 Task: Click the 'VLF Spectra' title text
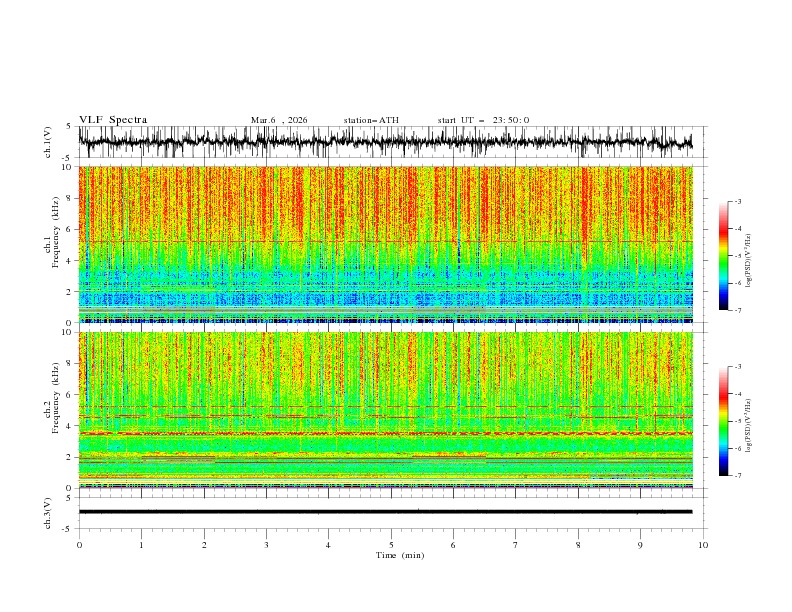(113, 120)
